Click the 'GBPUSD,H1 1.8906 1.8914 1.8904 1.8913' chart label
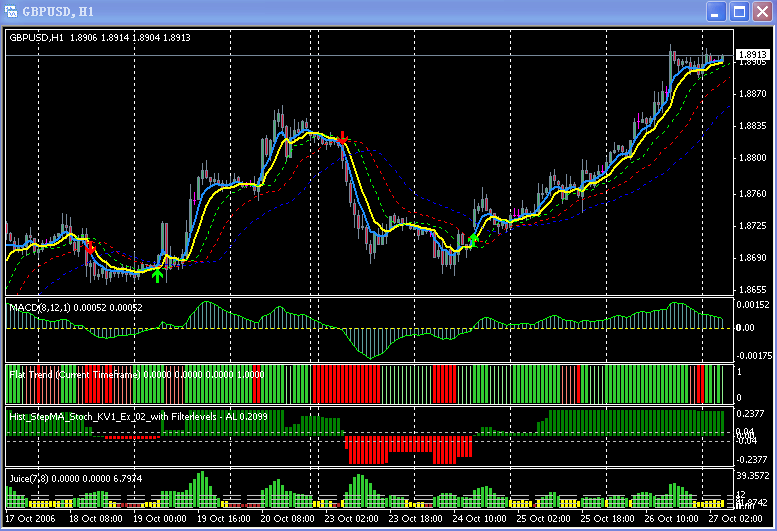The width and height of the screenshot is (777, 531). [x=100, y=38]
